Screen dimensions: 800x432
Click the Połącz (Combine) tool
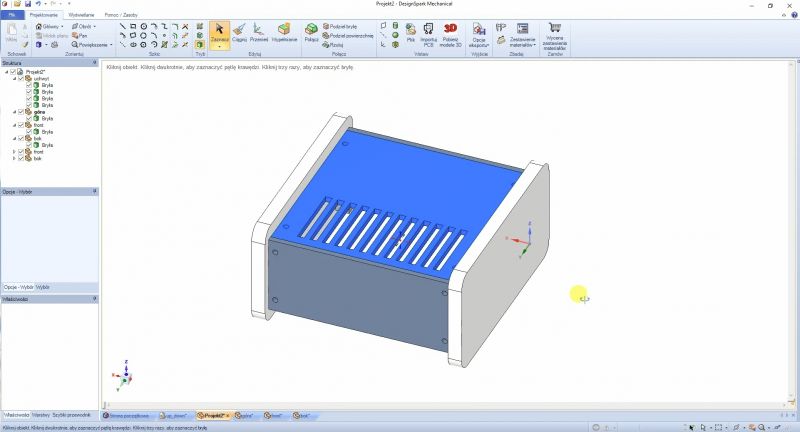[311, 32]
